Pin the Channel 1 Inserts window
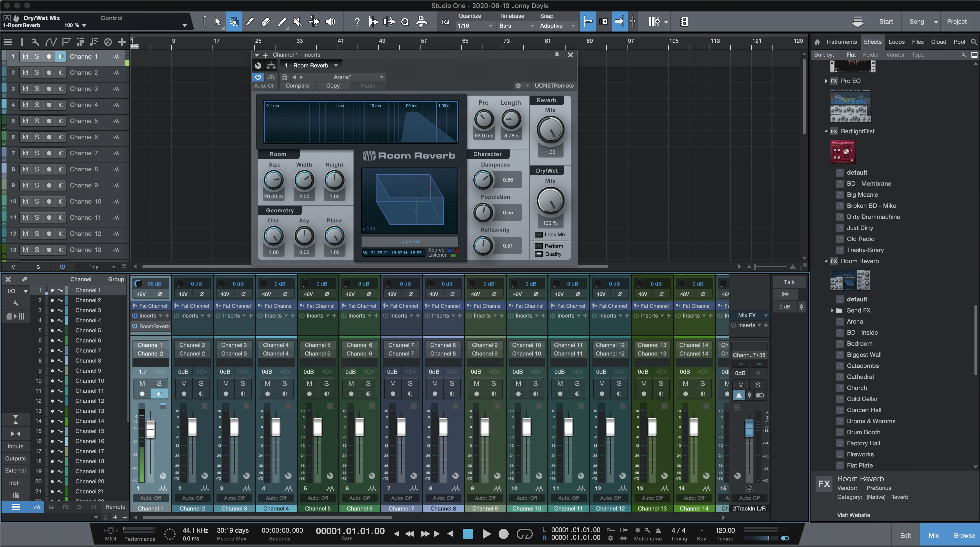The image size is (980, 547). [556, 55]
